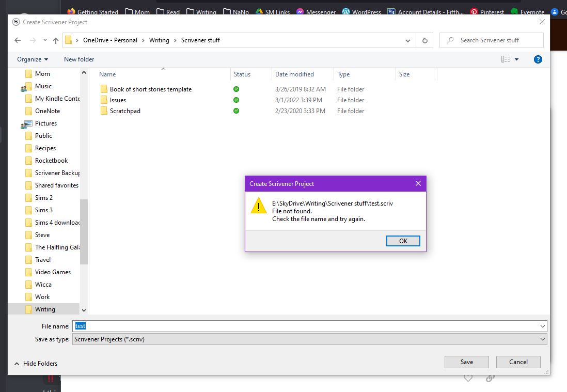Open WordPress bookmark in the browser behind
Image resolution: width=567 pixels, height=392 pixels.
click(x=361, y=12)
